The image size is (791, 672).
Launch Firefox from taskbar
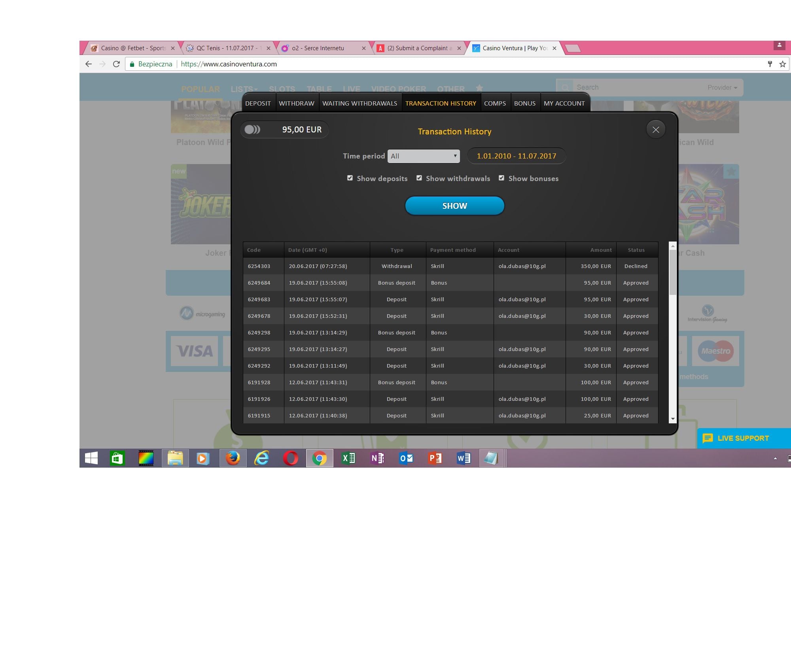click(233, 458)
